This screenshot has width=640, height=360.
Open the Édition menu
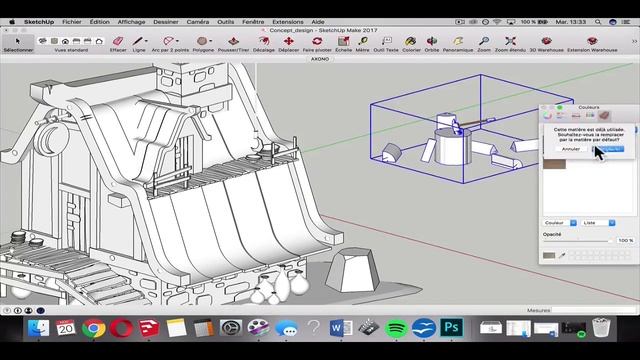coord(100,22)
